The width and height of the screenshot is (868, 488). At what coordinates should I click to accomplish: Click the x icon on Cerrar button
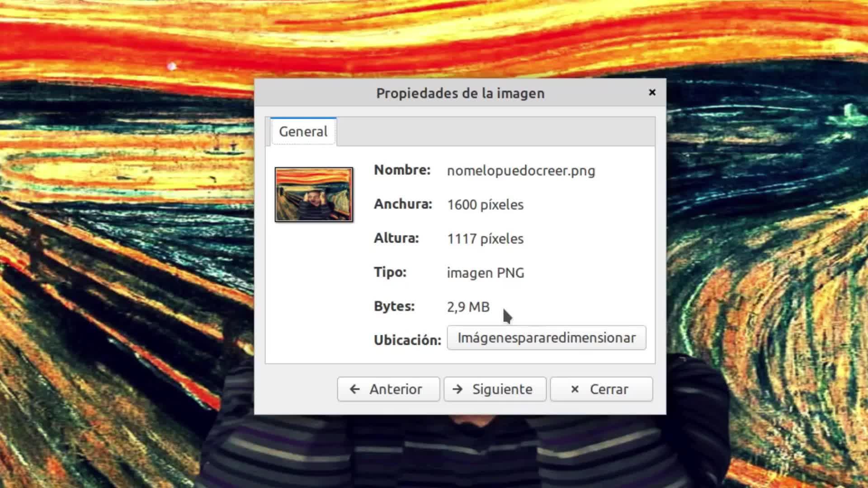tap(575, 389)
